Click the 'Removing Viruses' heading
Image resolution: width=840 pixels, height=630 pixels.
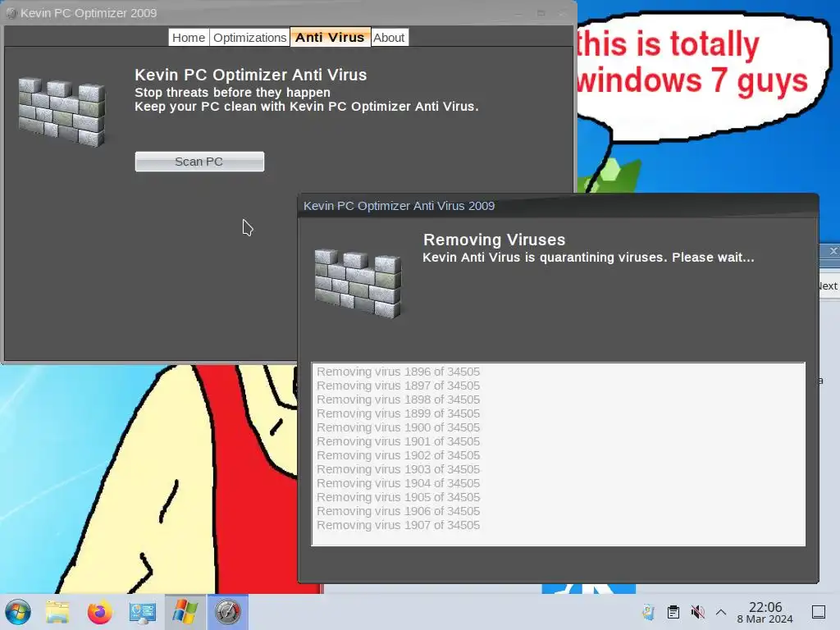pyautogui.click(x=494, y=240)
